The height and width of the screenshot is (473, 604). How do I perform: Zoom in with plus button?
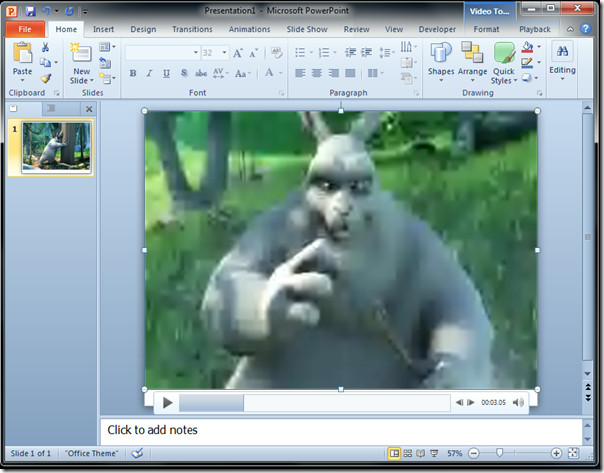[556, 453]
